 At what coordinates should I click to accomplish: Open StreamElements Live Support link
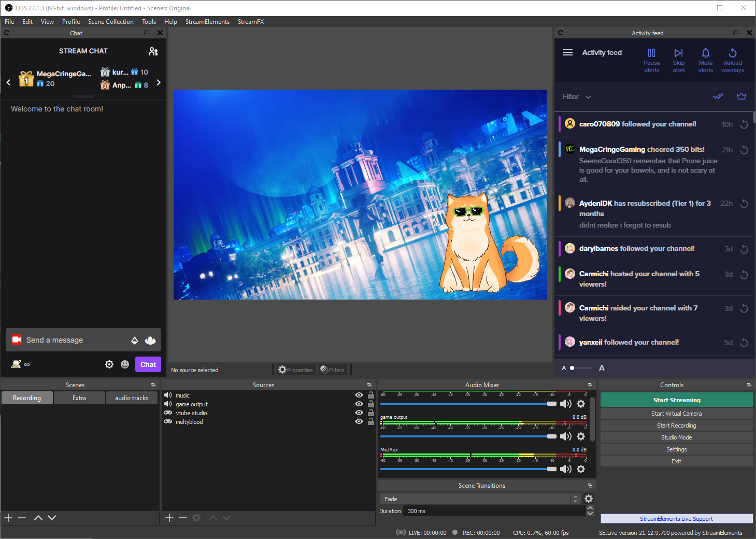pos(677,519)
